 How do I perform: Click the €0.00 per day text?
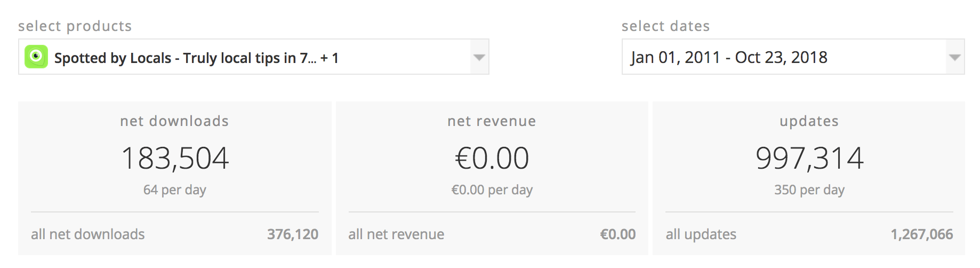(492, 190)
